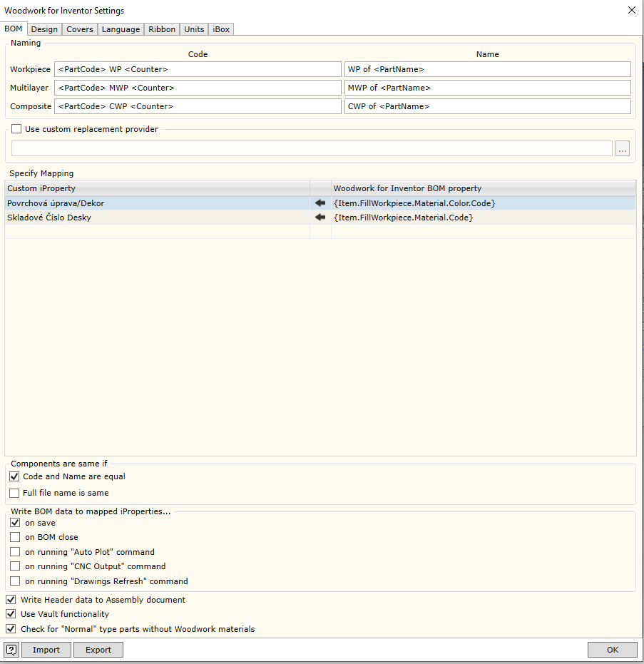Enable on running "Drawings Refresh" command
Viewport: 644px width, 664px height.
tap(15, 581)
